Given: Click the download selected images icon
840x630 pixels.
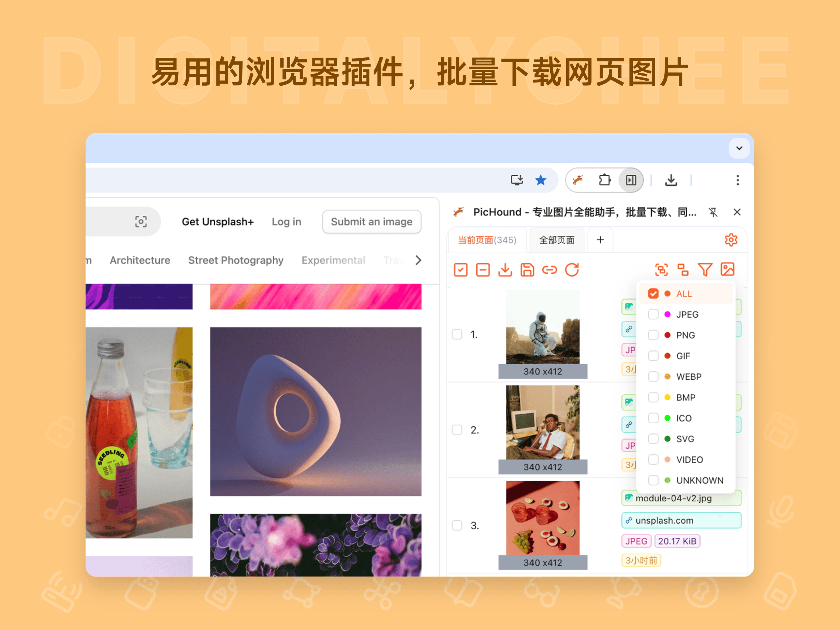Looking at the screenshot, I should pos(505,270).
